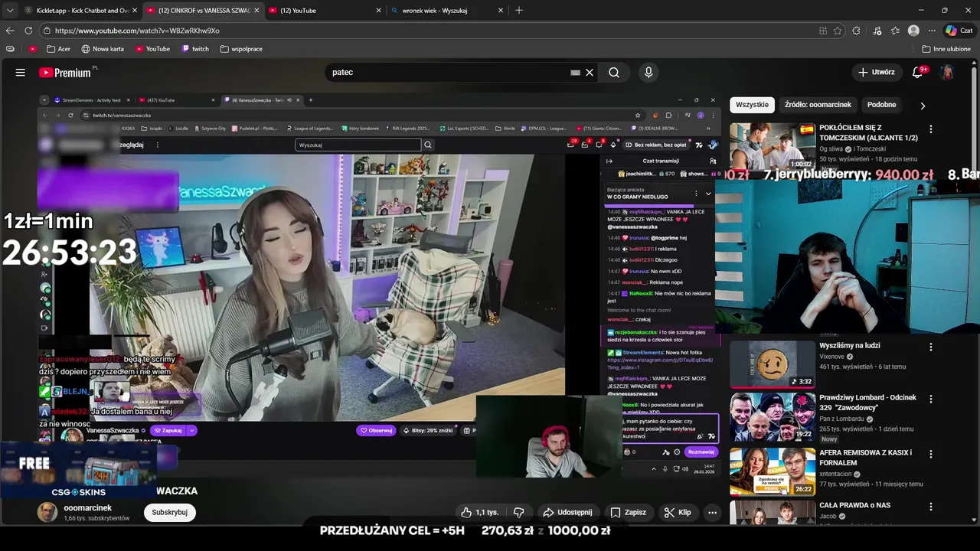Open the YouTube bookmark in favorites bar
Screen dimensions: 980x551
pyautogui.click(x=152, y=49)
